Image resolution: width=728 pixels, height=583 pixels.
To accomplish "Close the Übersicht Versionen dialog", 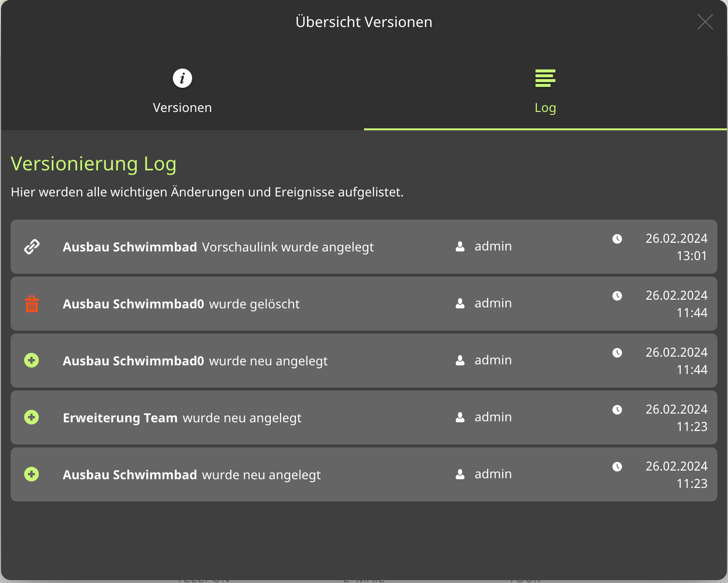I will (x=705, y=22).
